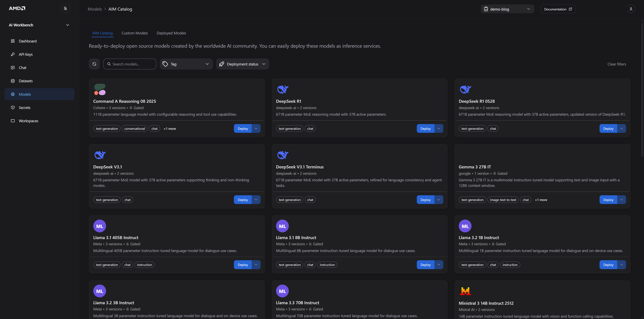
Task: Click the sidebar toggle icon near the AMD logo
Action: point(65,8)
